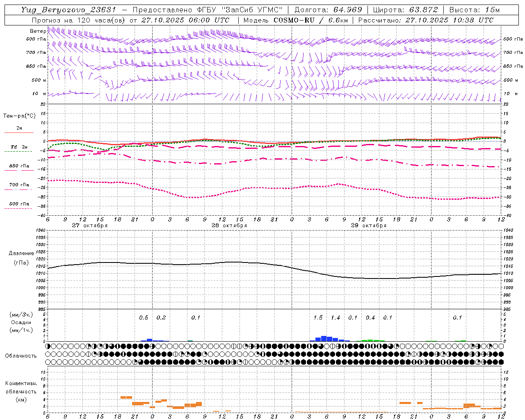Click the 29 октября date label
Screen dimensions: 525x420
coord(368,226)
